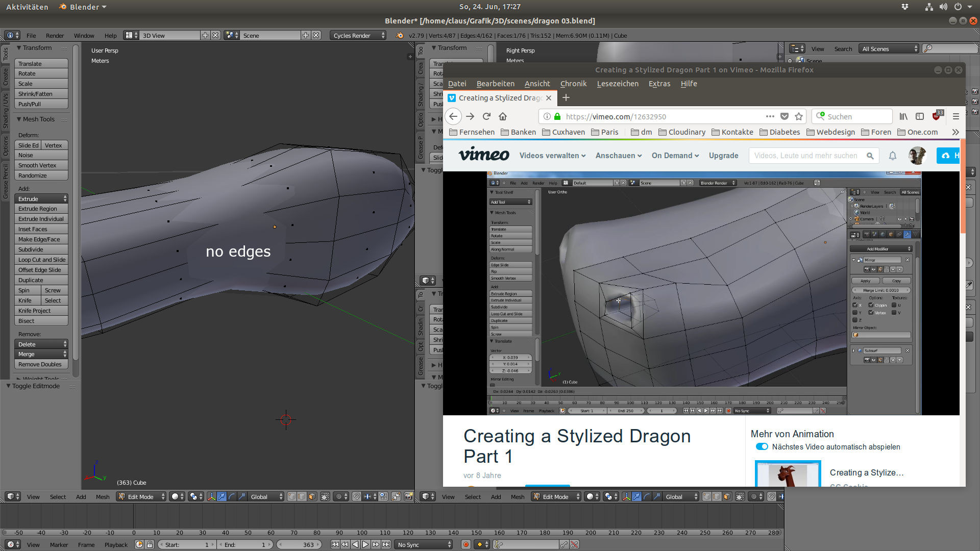
Task: Toggle automatic keyframe record button
Action: tap(465, 544)
